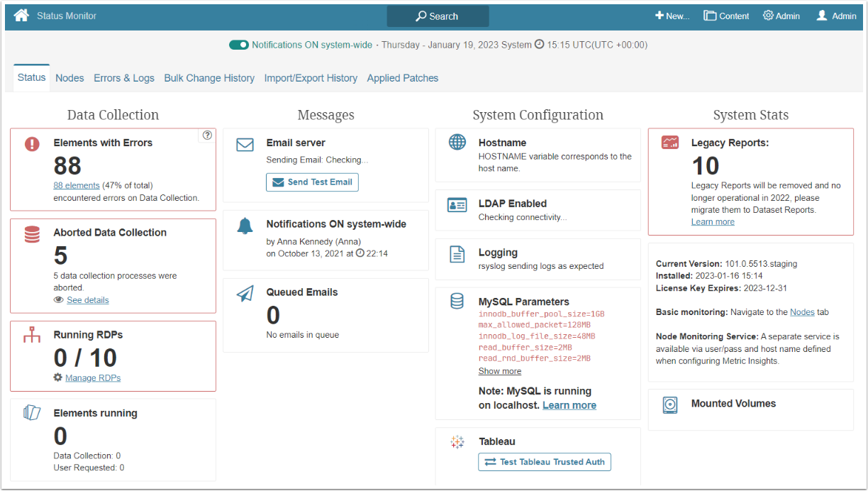
Task: Click the Search field in header
Action: (x=438, y=16)
